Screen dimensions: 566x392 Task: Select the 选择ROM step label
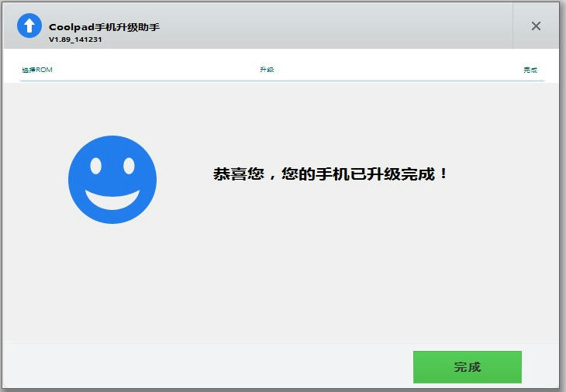tap(37, 70)
